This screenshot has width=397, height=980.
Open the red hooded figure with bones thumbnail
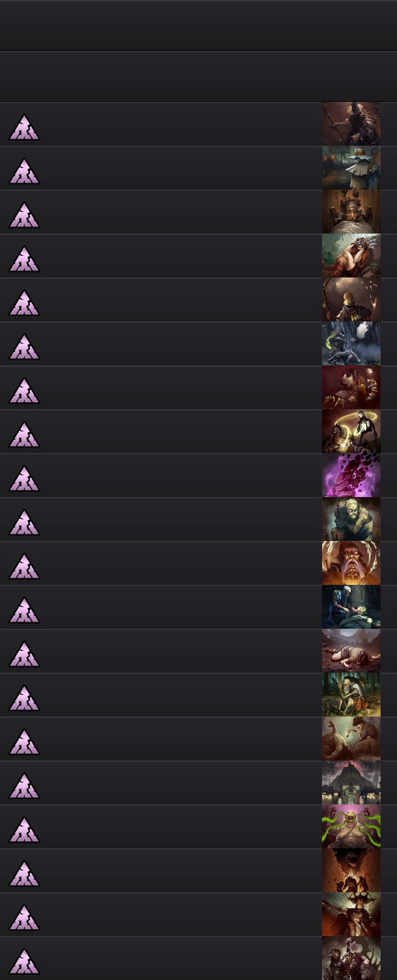point(351,388)
